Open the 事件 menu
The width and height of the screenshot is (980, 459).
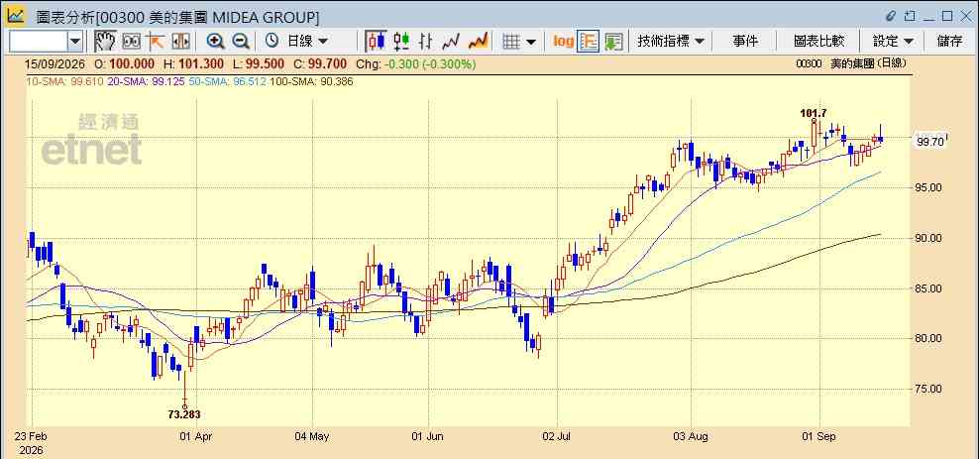[745, 42]
